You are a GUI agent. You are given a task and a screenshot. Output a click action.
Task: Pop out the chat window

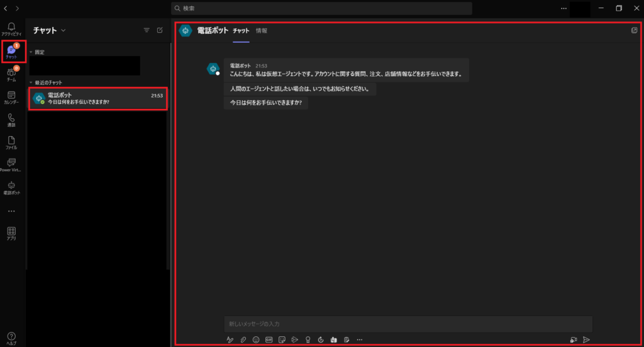click(634, 30)
